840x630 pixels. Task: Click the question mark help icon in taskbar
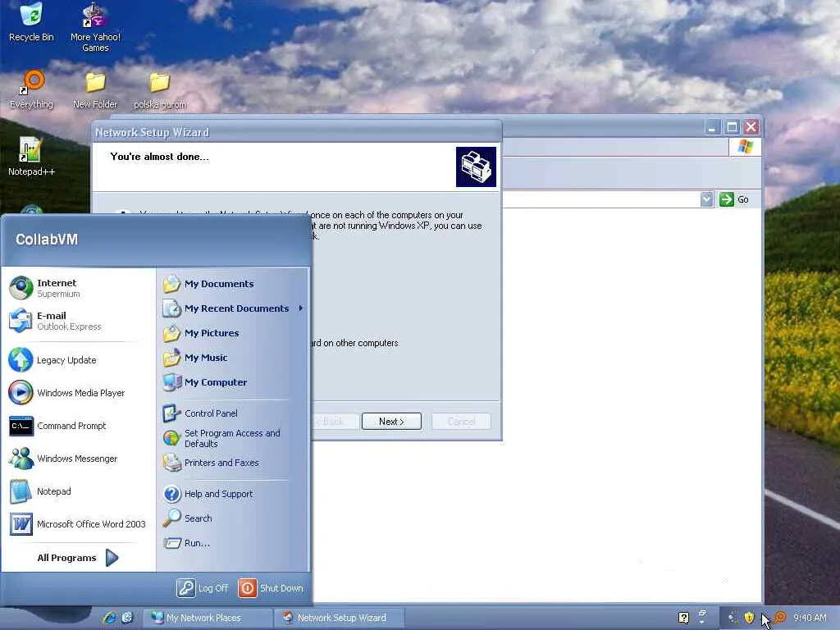click(683, 618)
